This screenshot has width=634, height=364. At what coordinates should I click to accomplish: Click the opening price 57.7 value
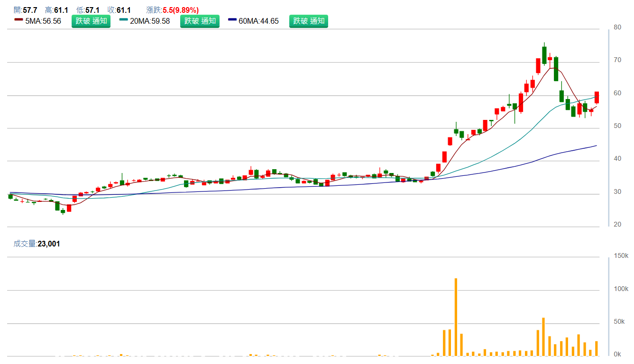[30, 10]
